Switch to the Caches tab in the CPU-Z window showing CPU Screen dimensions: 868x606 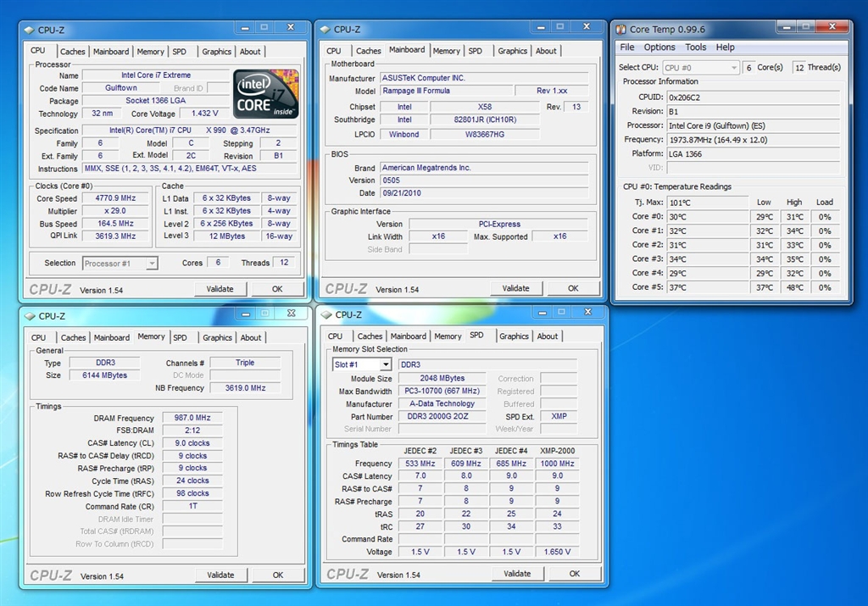(72, 51)
